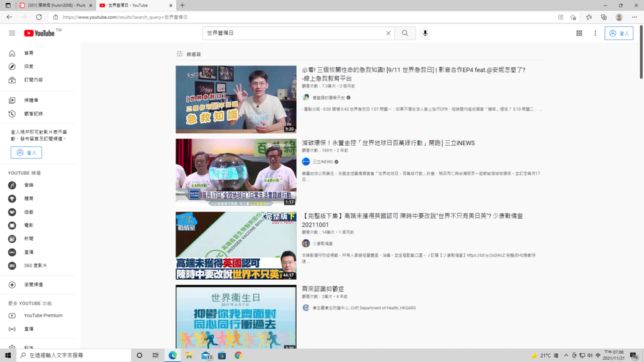Open the search filters (篩選器)

(x=189, y=54)
